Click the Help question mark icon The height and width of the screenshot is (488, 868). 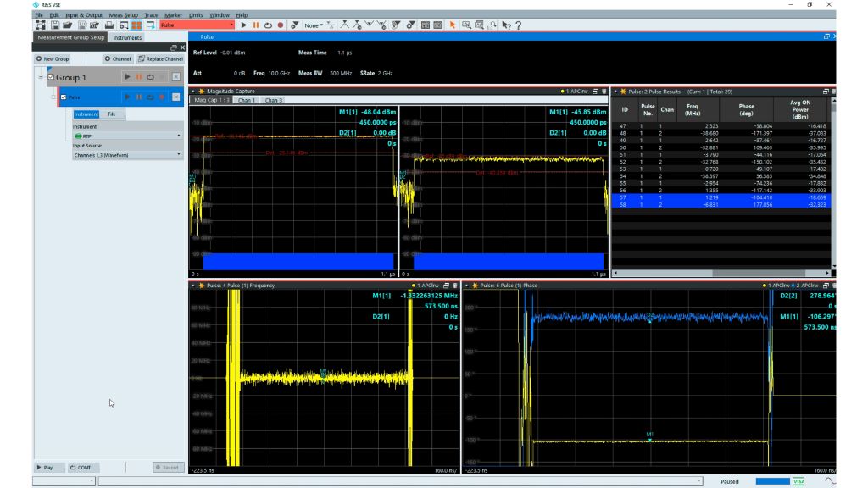click(x=518, y=25)
